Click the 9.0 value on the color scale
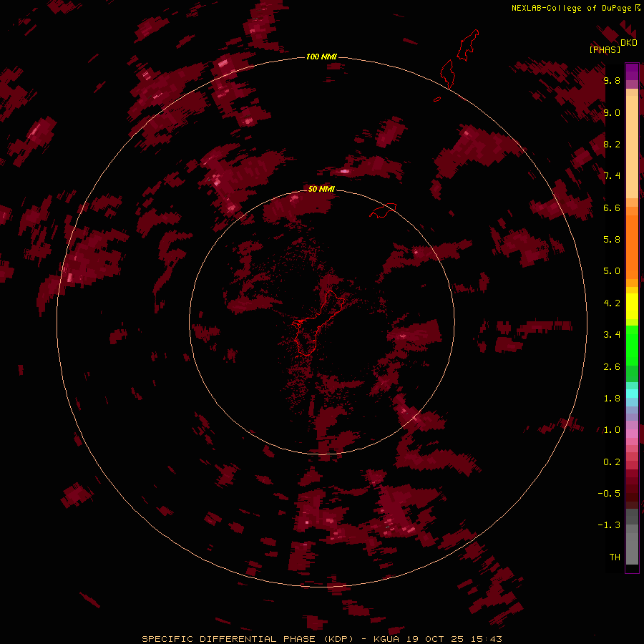Screen dimensions: 644x644 pyautogui.click(x=612, y=112)
